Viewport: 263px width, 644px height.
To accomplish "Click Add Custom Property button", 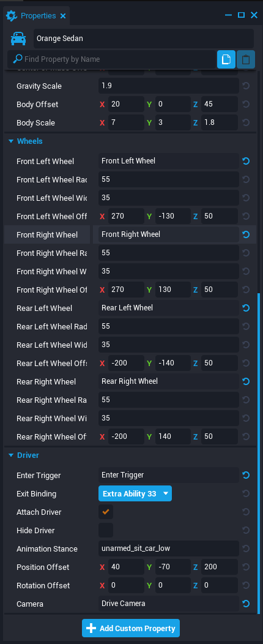I will 131,629.
